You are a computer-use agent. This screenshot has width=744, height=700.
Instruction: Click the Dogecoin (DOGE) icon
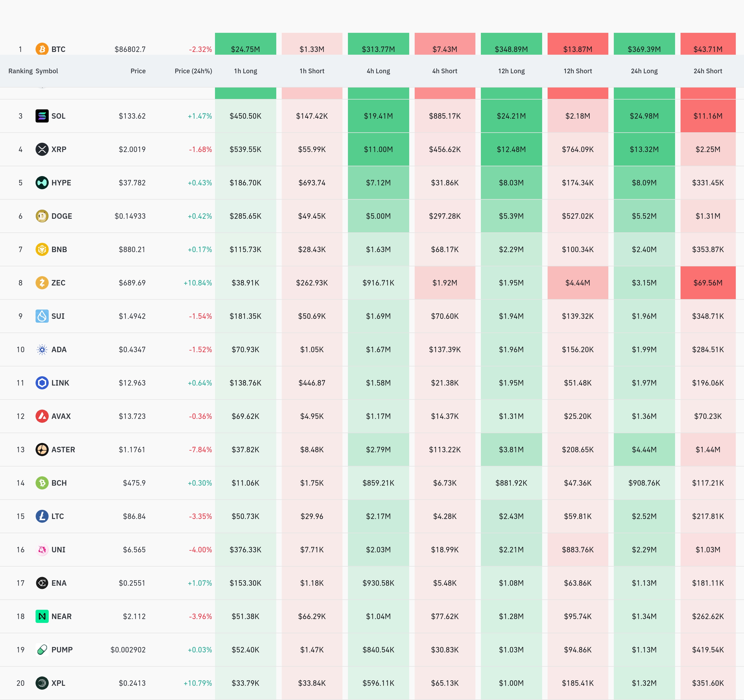(42, 216)
